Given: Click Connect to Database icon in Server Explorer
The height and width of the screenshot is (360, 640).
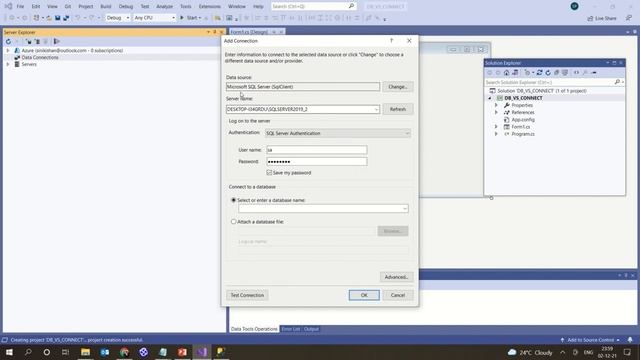Looking at the screenshot, I should tap(28, 41).
